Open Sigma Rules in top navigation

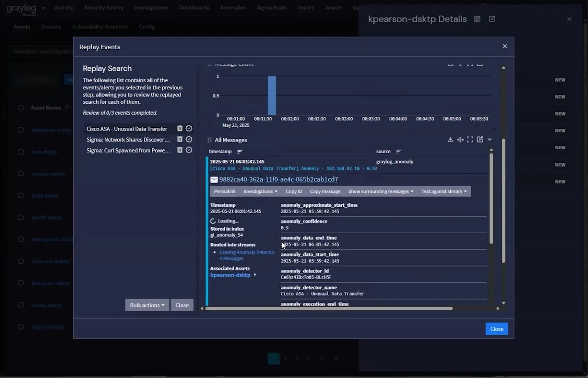271,8
